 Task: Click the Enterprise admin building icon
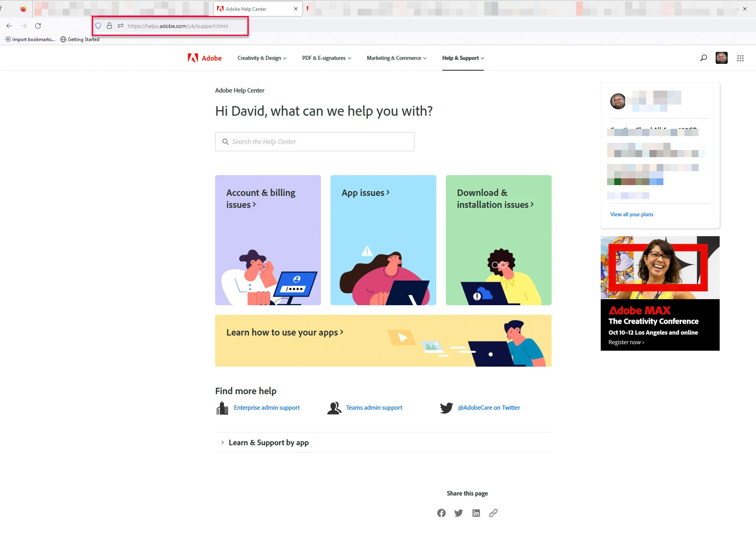click(x=222, y=408)
